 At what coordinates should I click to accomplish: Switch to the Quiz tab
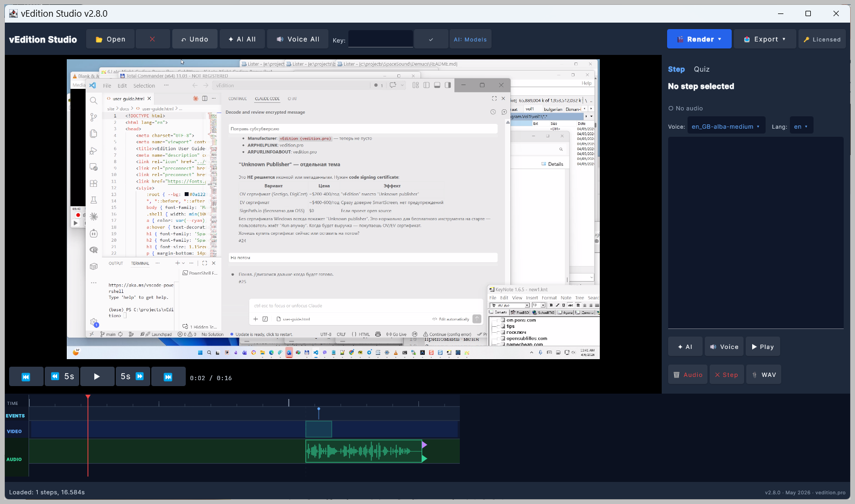pos(702,69)
